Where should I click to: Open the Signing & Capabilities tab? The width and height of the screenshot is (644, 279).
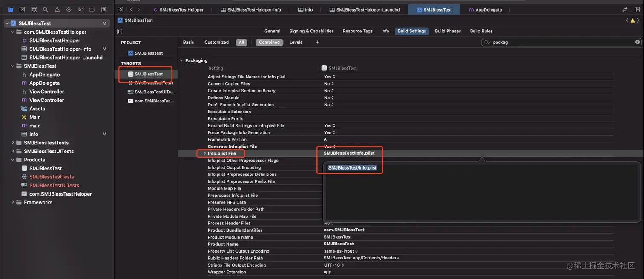[311, 31]
